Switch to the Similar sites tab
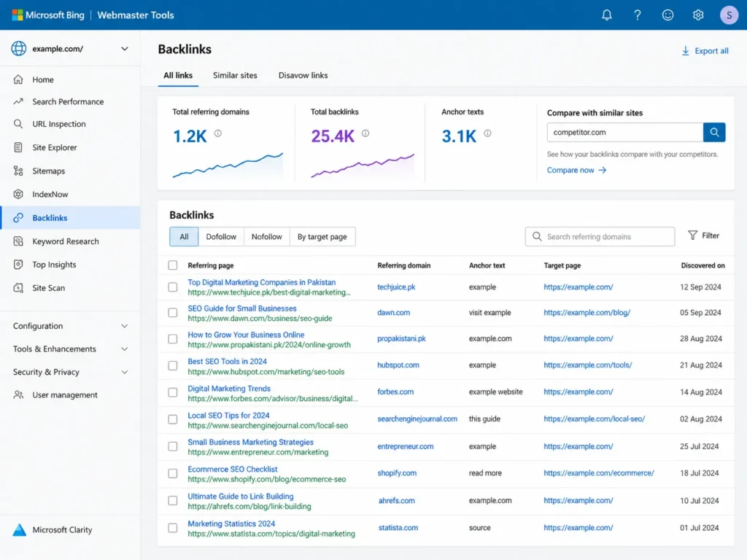The image size is (747, 560). point(235,75)
